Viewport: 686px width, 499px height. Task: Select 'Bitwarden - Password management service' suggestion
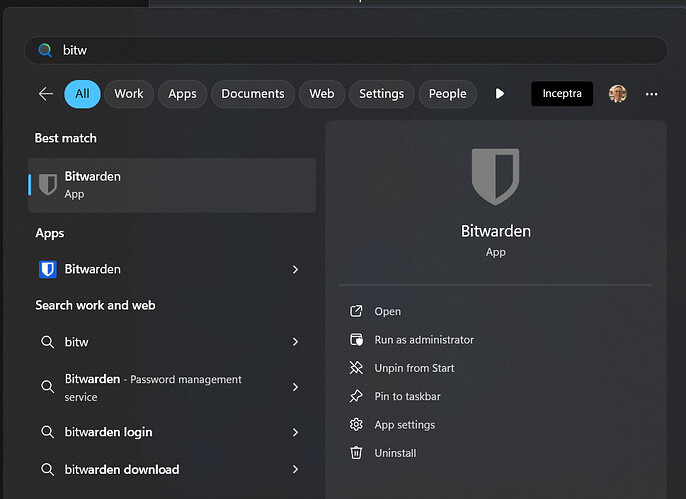click(153, 388)
